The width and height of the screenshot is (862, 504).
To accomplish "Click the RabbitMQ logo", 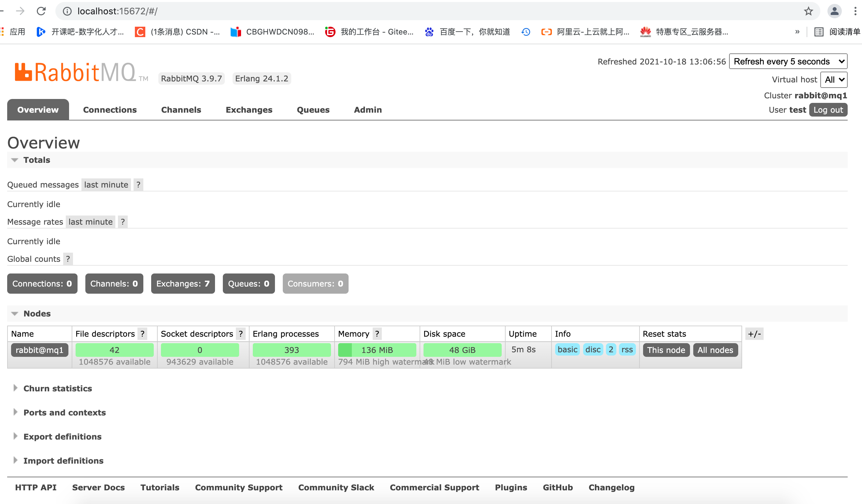I will click(81, 72).
